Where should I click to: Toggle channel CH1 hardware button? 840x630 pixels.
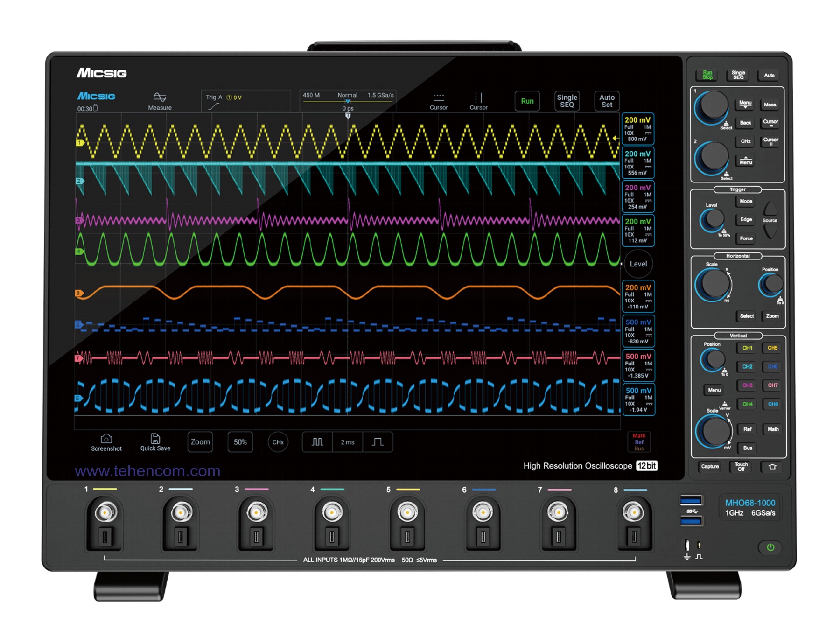[x=747, y=348]
